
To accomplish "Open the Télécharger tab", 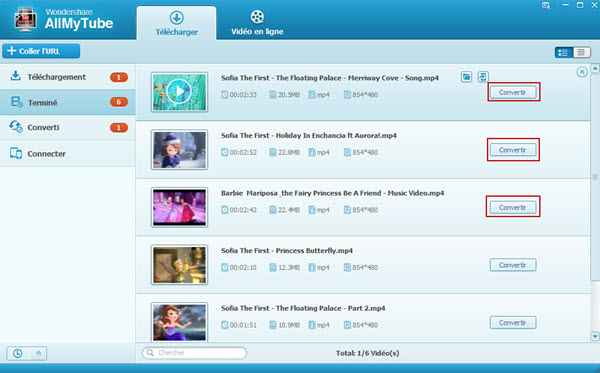I will (x=176, y=23).
